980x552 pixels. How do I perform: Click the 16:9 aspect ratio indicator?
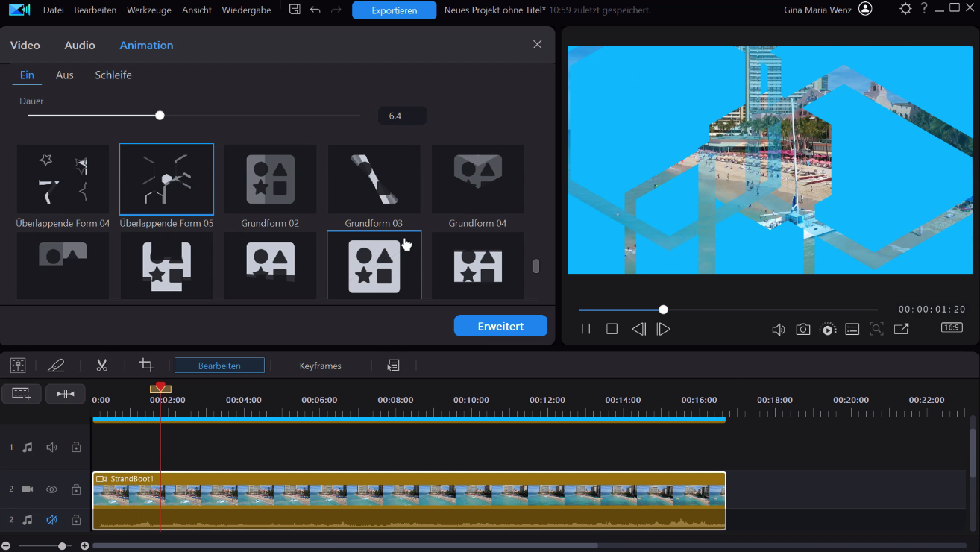[x=951, y=327]
